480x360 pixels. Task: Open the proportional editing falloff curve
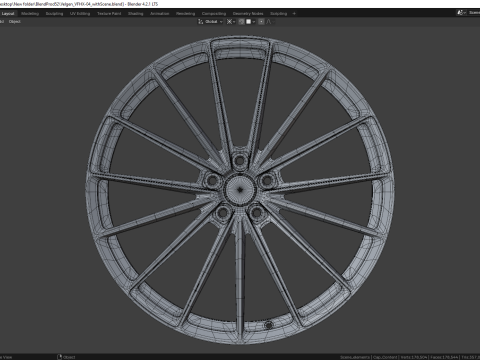click(270, 22)
